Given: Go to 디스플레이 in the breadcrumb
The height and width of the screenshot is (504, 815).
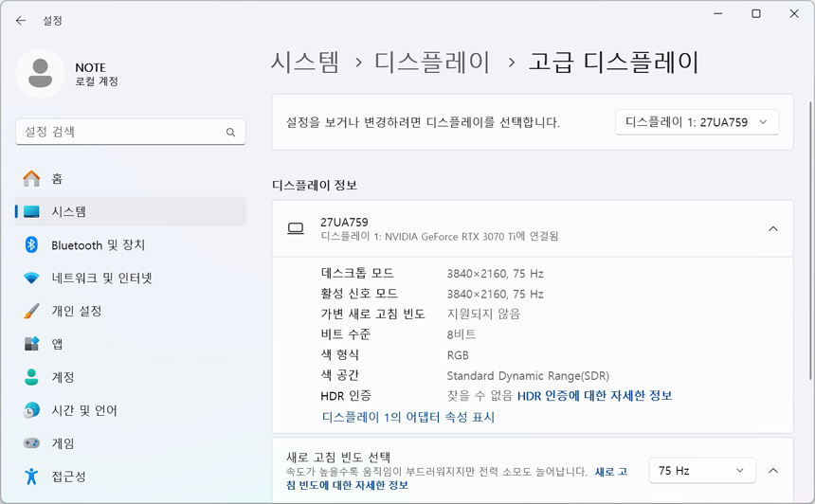Looking at the screenshot, I should (432, 63).
